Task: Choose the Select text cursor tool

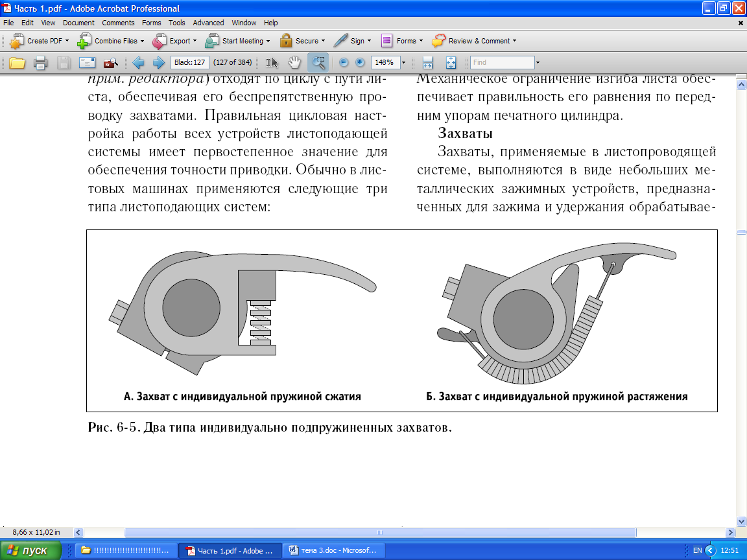Action: click(272, 62)
